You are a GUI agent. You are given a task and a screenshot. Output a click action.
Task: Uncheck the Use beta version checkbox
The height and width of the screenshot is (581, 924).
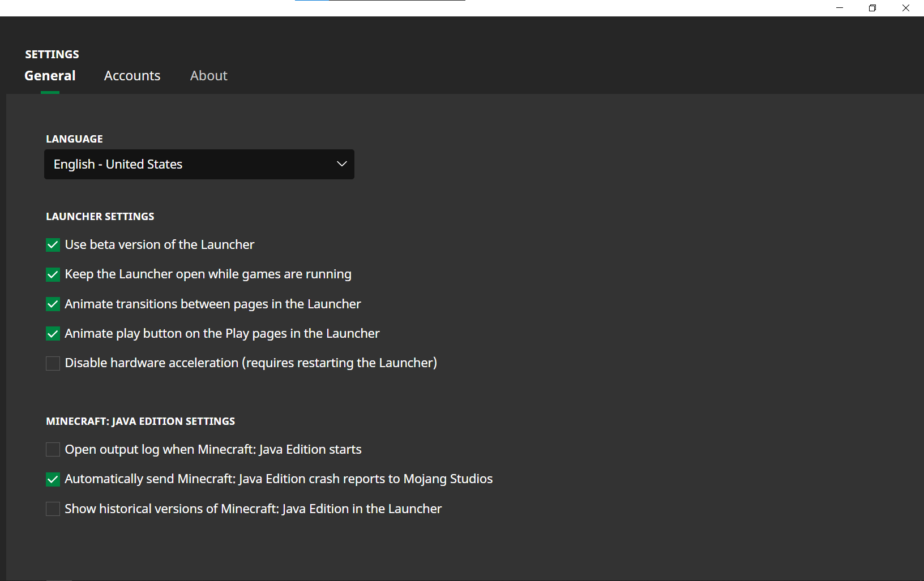(x=53, y=245)
